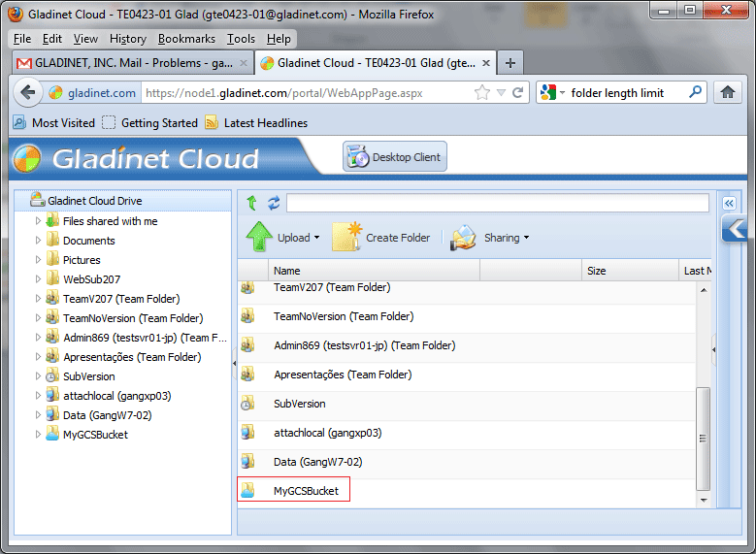Click the SubVersion clock icon in tree

[x=52, y=376]
